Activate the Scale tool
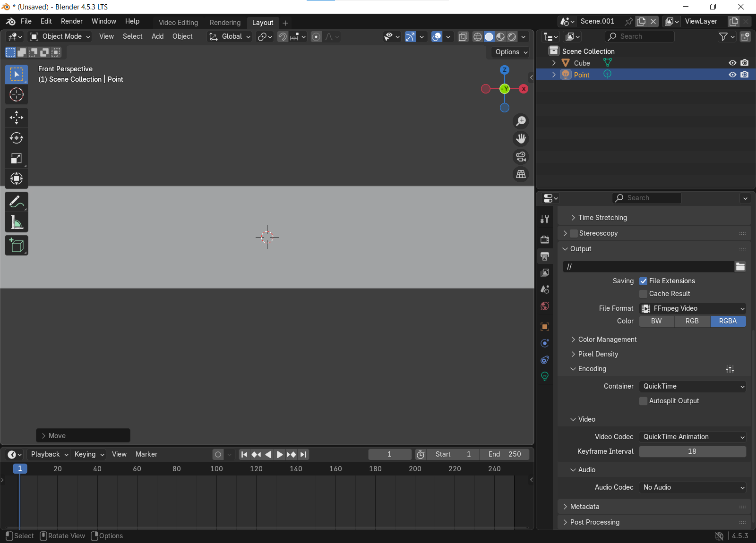 point(17,158)
